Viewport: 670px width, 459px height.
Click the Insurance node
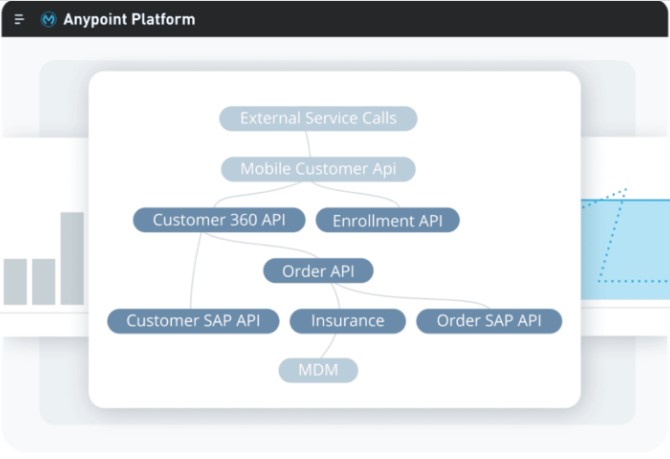(x=347, y=321)
